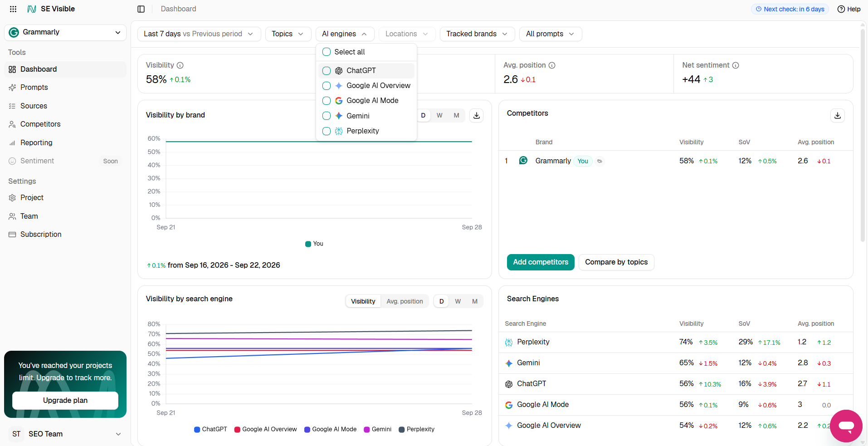Image resolution: width=868 pixels, height=446 pixels.
Task: Click Gemini icon in Search Engines table
Action: point(509,363)
